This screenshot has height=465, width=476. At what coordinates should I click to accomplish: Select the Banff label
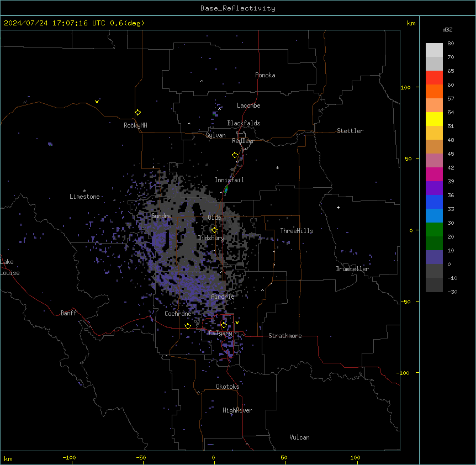[68, 313]
